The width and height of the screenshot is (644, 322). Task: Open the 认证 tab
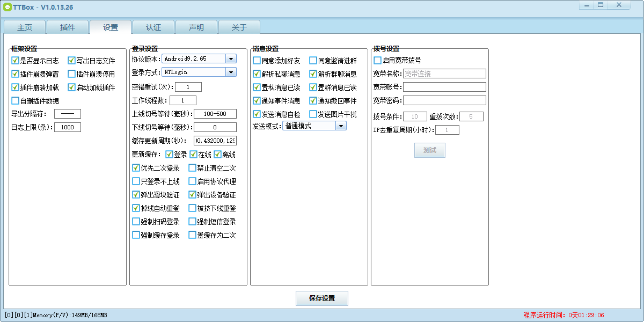[153, 27]
